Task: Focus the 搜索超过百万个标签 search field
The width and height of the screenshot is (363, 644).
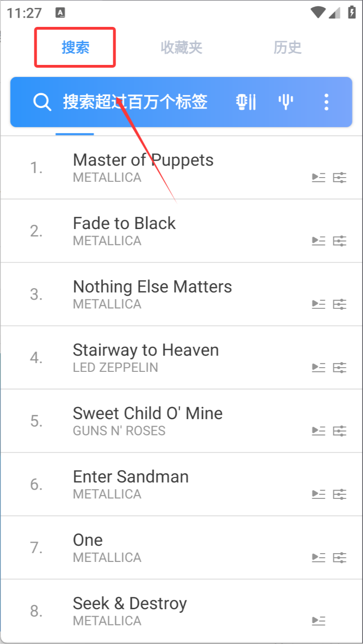Action: click(x=135, y=102)
